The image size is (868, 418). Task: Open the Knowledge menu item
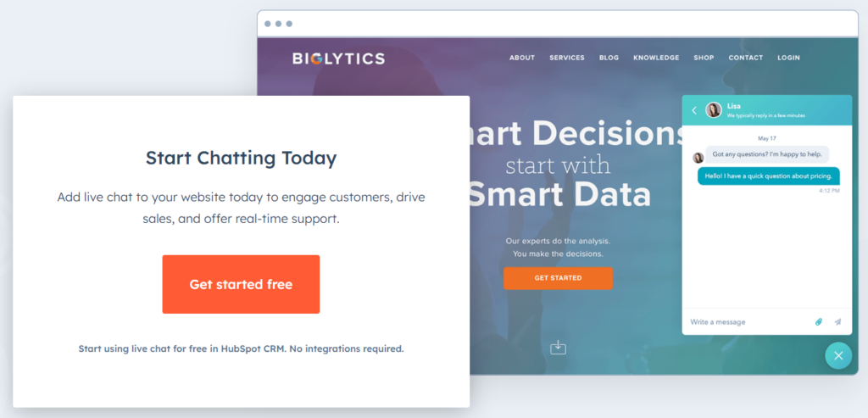coord(656,58)
